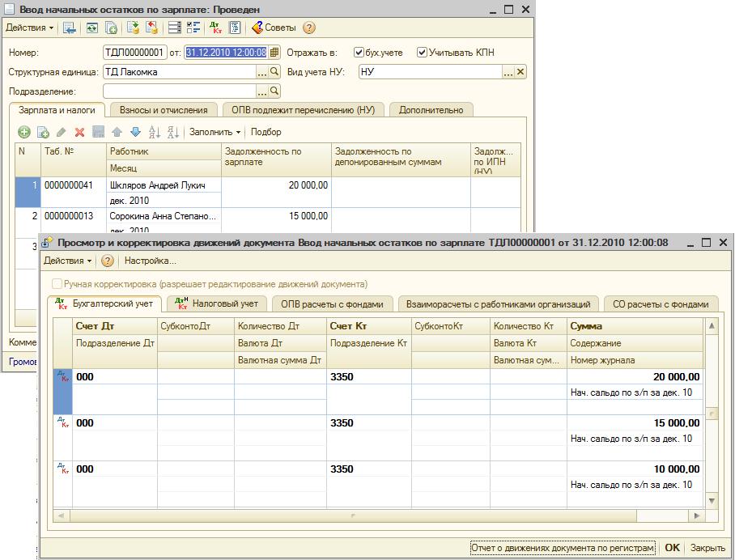This screenshot has height=560, width=735.
Task: Uncheck the Учитывать КПН checkbox
Action: tap(422, 53)
